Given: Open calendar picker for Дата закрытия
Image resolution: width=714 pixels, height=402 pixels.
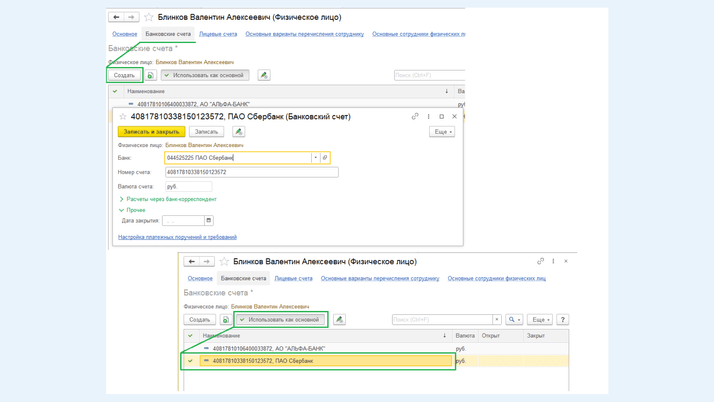Looking at the screenshot, I should (x=209, y=221).
